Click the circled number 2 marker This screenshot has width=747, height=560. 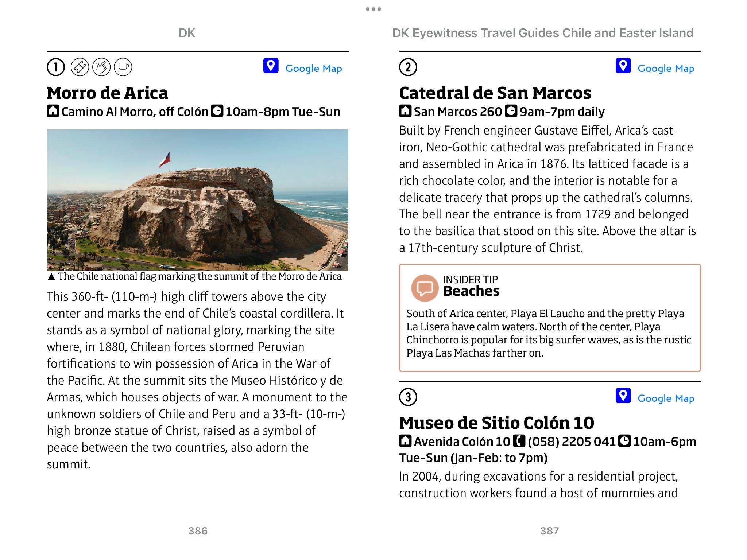coord(408,67)
